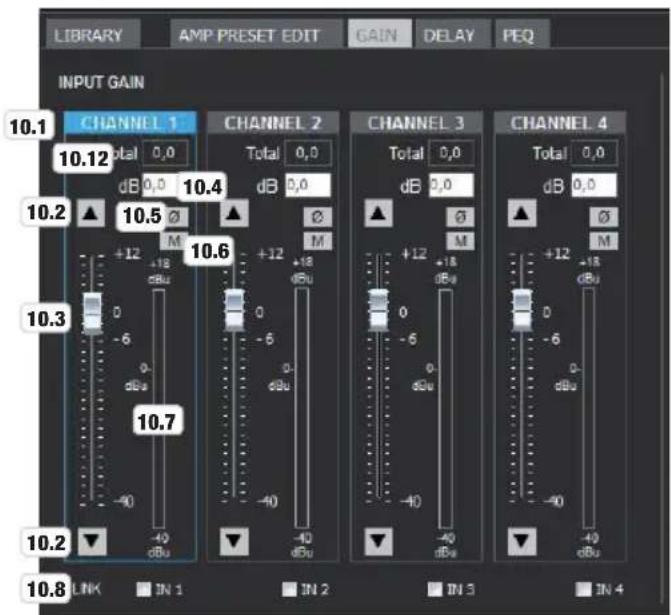This screenshot has width=671, height=615.
Task: Click Channel 2 dB input field
Action: pos(308,185)
